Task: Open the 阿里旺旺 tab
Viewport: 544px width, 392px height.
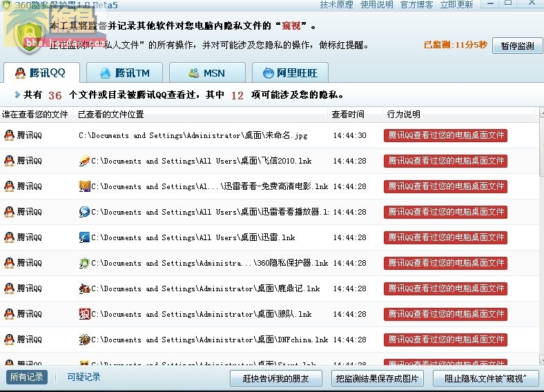Action: (x=290, y=72)
